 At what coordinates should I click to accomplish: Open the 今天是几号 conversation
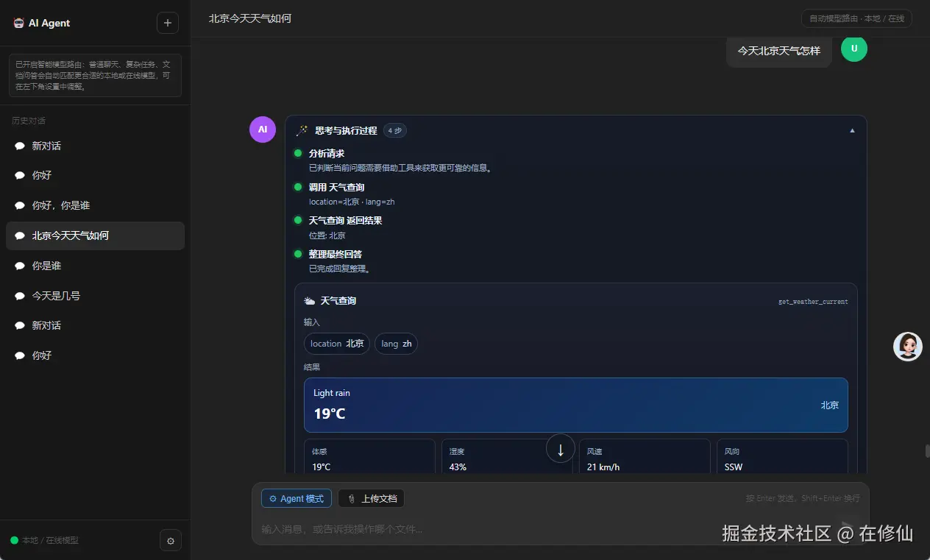click(95, 296)
